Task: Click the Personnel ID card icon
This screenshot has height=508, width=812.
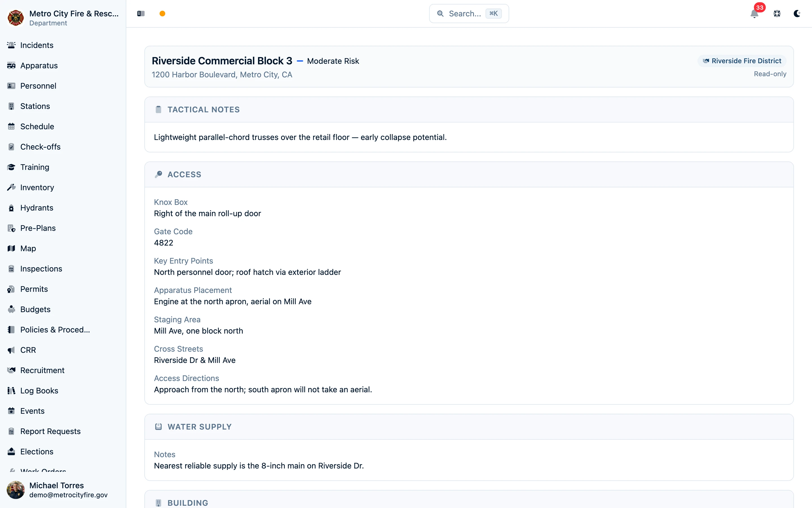Action: click(x=11, y=86)
